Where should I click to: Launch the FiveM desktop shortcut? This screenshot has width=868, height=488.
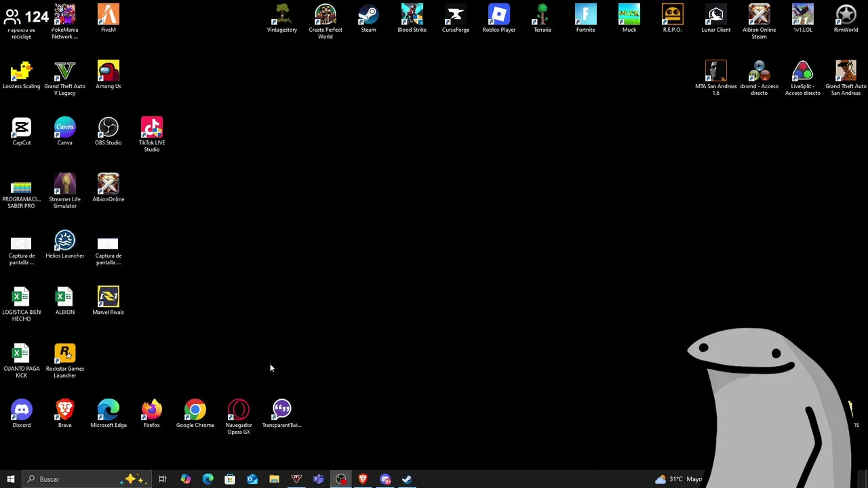[x=108, y=18]
